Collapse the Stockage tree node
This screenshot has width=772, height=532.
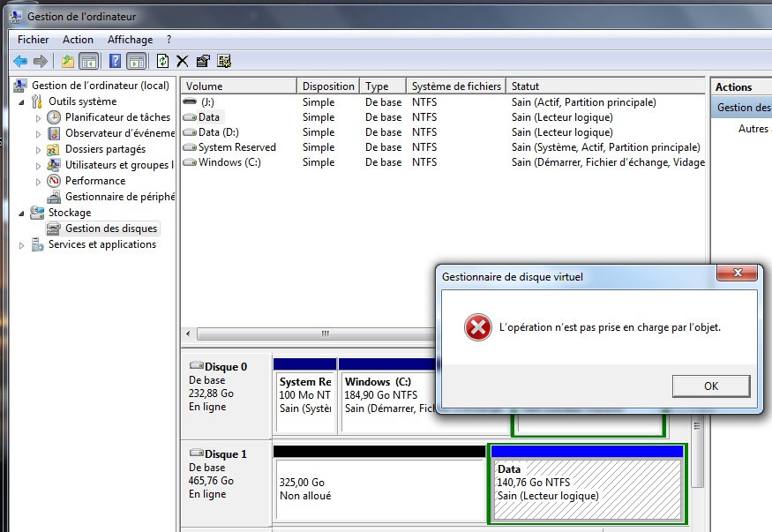pos(22,214)
